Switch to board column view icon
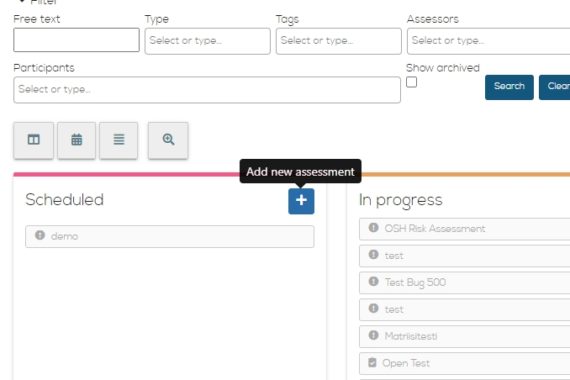570x380 pixels. [x=33, y=140]
